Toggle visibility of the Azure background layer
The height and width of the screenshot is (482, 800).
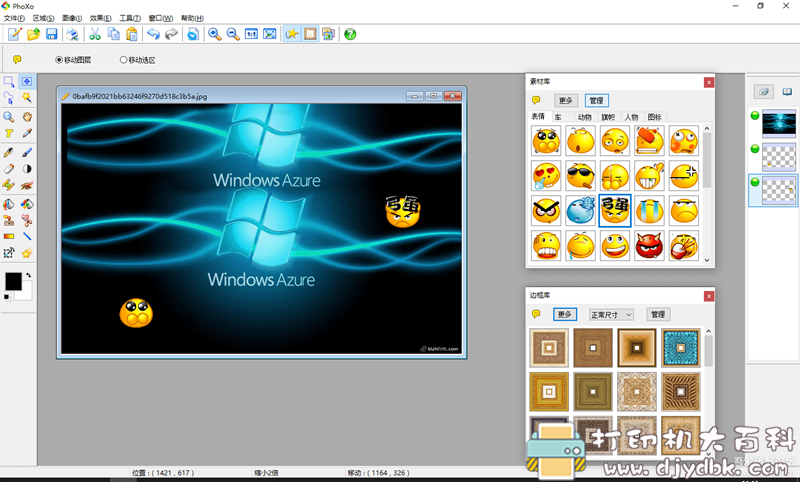pyautogui.click(x=755, y=116)
